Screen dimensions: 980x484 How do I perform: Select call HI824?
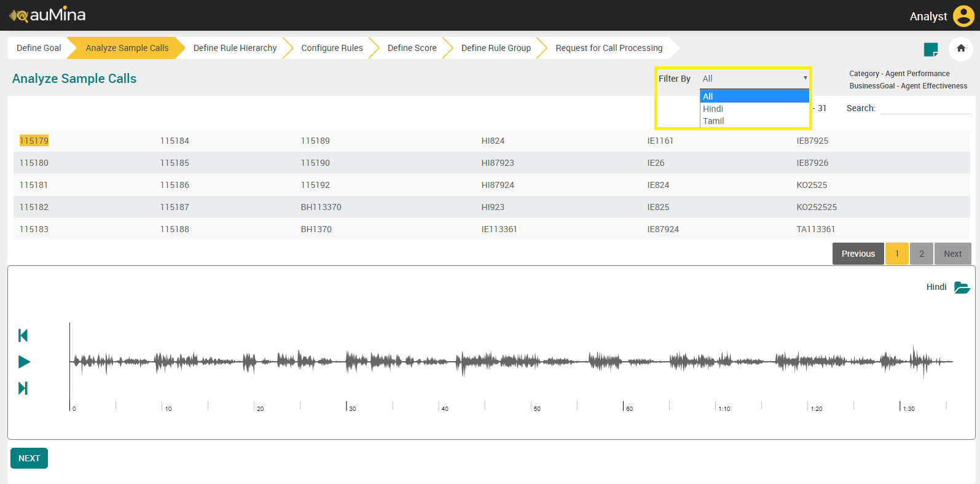pos(493,141)
